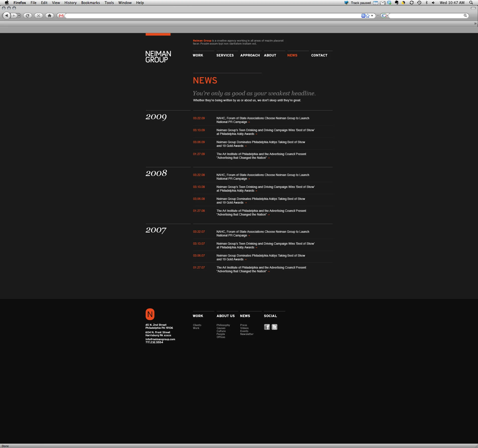
Task: Click the footer Newsletter link
Action: click(247, 334)
